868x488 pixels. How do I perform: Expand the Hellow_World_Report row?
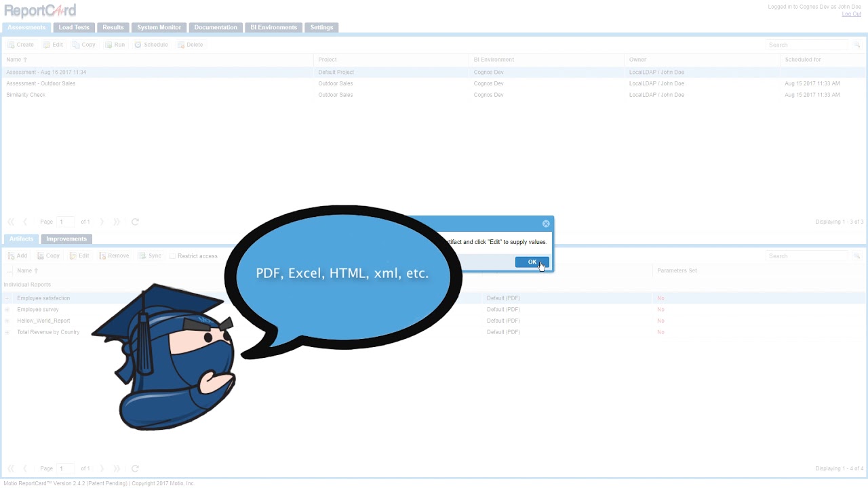7,321
